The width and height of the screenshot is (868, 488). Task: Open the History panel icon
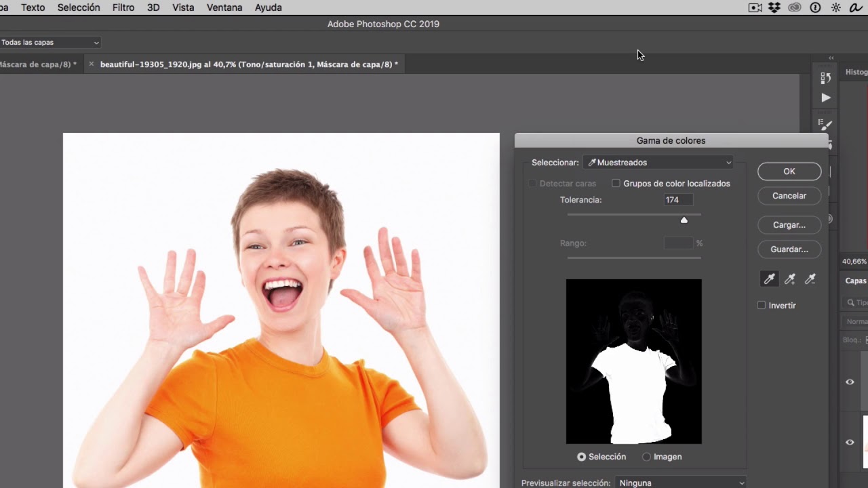pyautogui.click(x=825, y=78)
